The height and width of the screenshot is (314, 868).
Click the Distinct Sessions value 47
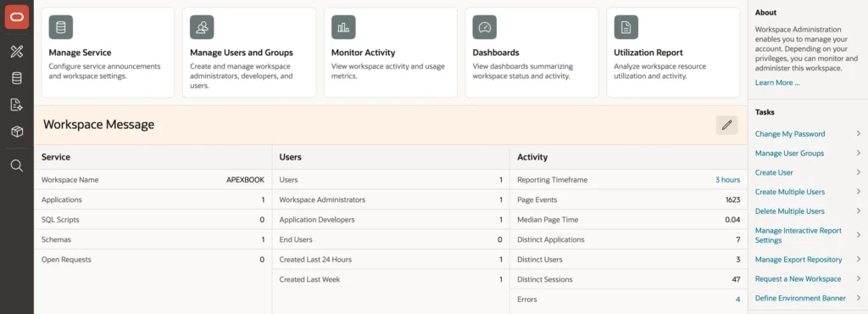736,280
